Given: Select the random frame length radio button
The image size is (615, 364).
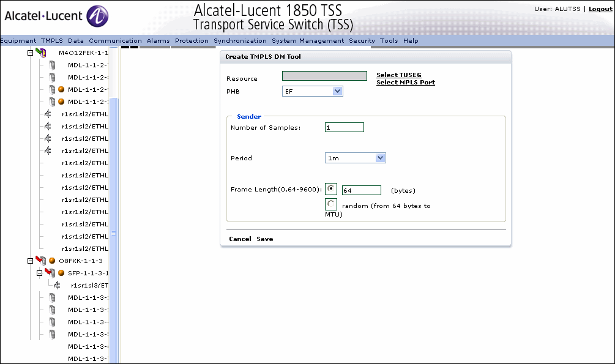Looking at the screenshot, I should (331, 204).
